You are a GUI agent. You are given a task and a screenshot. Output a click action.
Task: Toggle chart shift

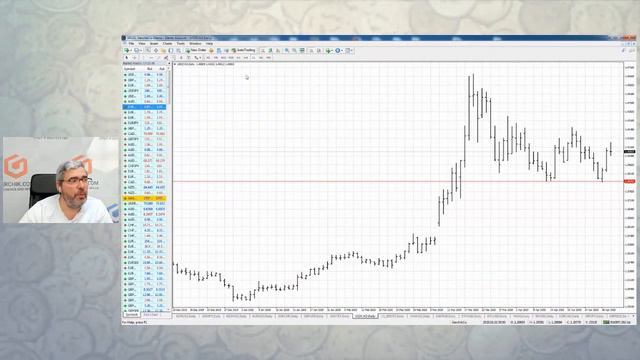click(319, 50)
